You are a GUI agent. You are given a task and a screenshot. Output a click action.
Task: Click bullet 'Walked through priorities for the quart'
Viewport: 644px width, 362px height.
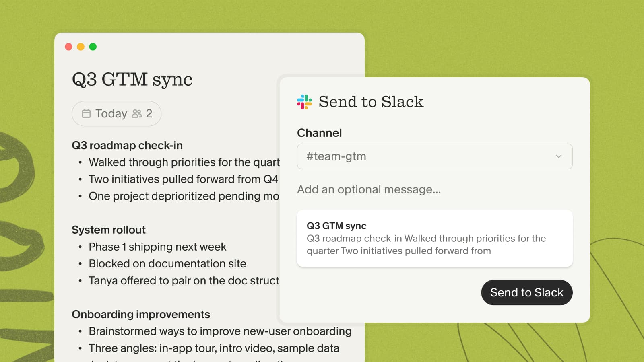pyautogui.click(x=184, y=162)
